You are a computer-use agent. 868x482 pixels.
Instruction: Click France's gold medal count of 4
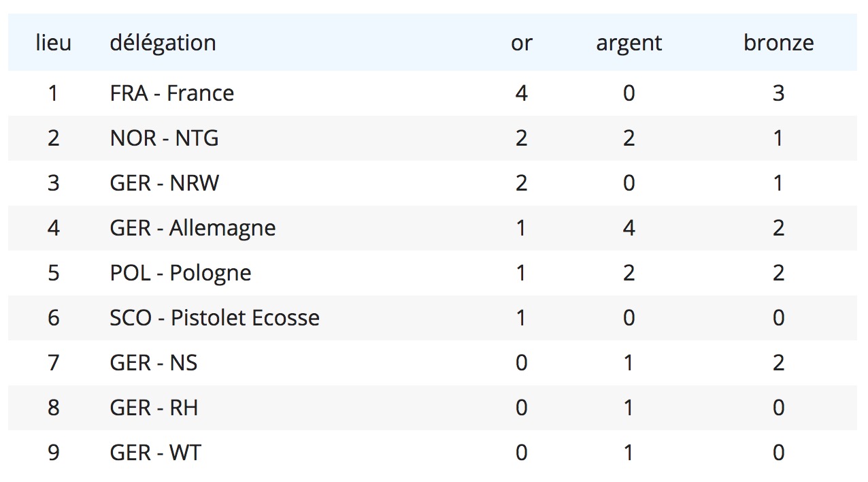tap(522, 93)
